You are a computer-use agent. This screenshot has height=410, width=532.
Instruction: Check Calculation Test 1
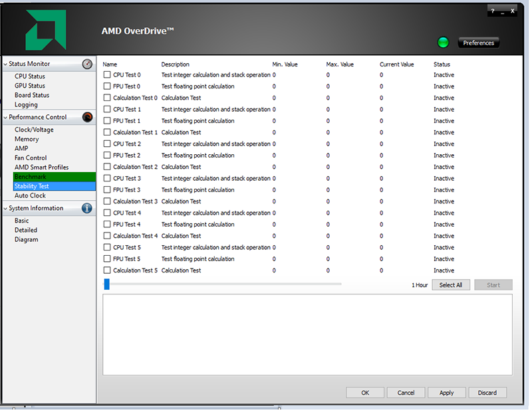[x=107, y=132]
